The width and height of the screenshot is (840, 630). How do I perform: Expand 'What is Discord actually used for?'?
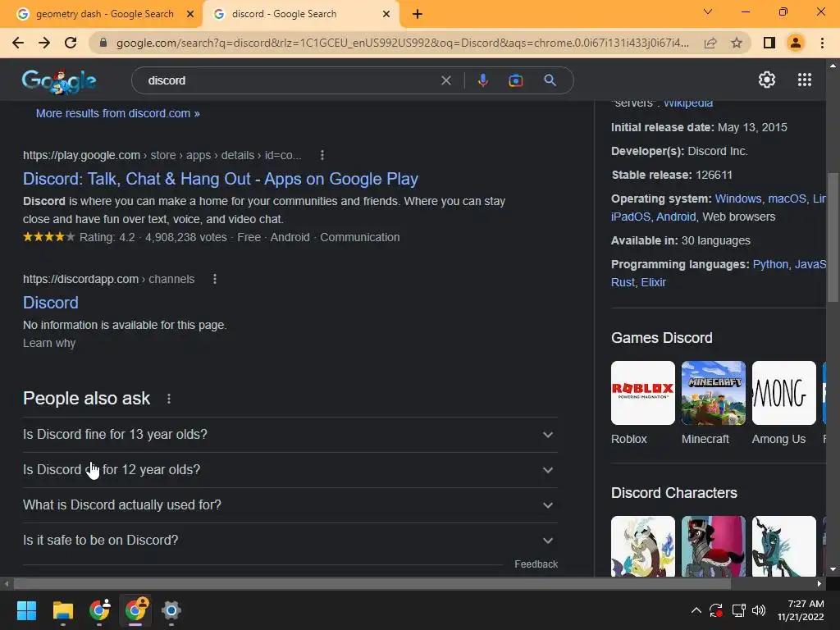(290, 505)
